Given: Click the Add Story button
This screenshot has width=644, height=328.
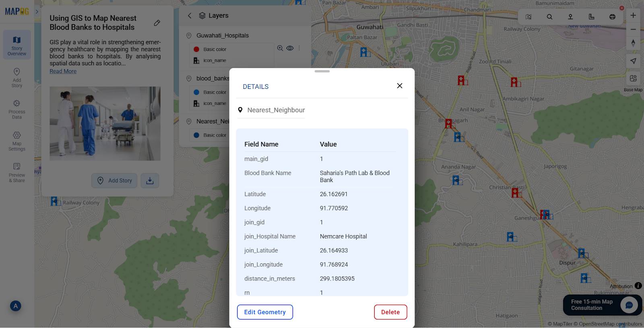Looking at the screenshot, I should 114,180.
